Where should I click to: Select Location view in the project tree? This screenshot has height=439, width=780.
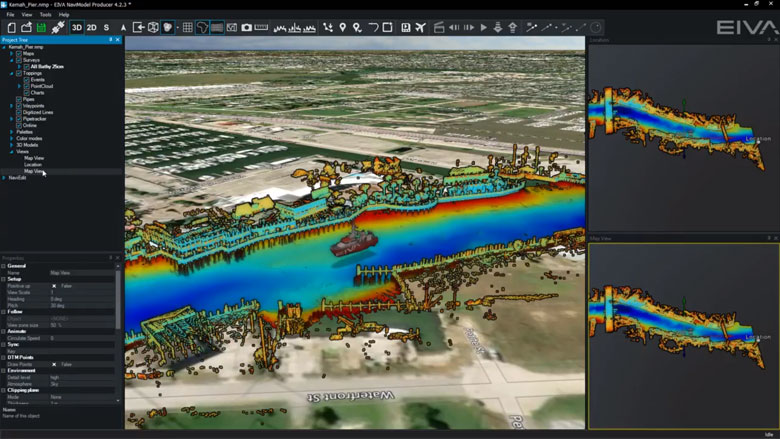(33, 164)
